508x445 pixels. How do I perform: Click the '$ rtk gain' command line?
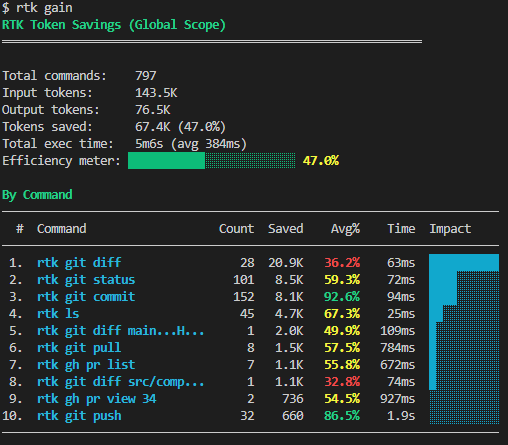[x=37, y=8]
